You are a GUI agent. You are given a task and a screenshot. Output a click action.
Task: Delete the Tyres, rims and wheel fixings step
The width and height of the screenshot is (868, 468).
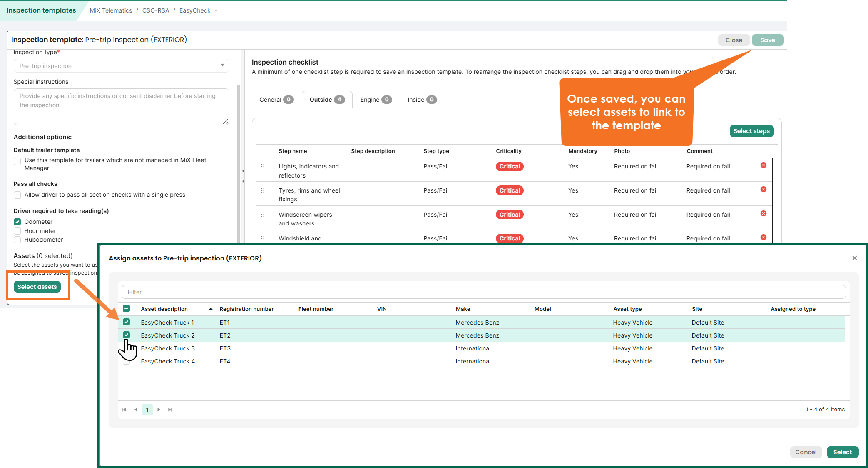coord(763,190)
